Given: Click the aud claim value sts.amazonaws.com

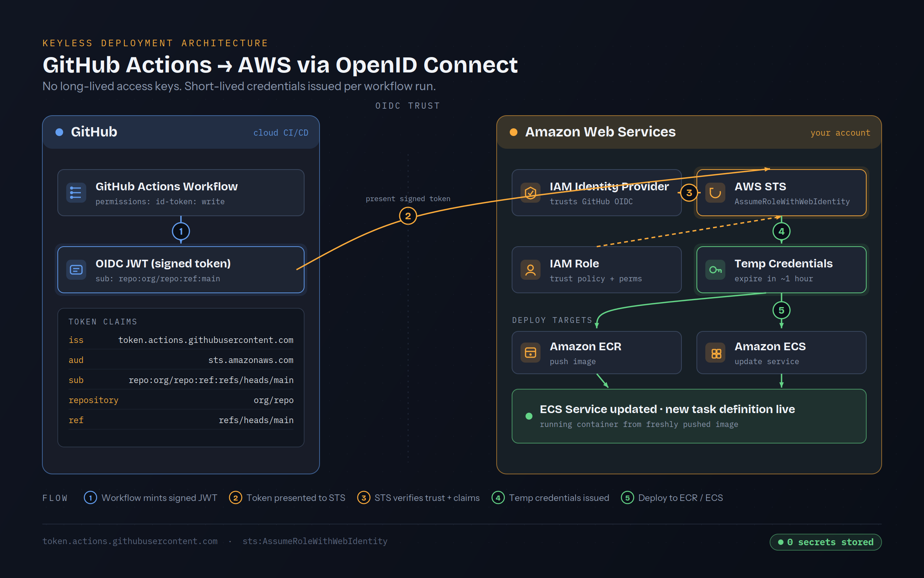Looking at the screenshot, I should click(251, 360).
